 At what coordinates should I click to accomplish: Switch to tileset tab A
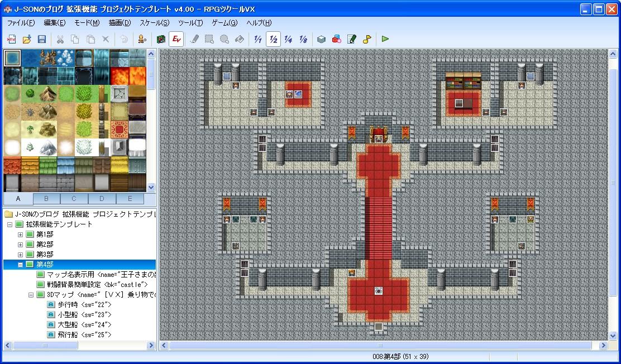coord(18,198)
